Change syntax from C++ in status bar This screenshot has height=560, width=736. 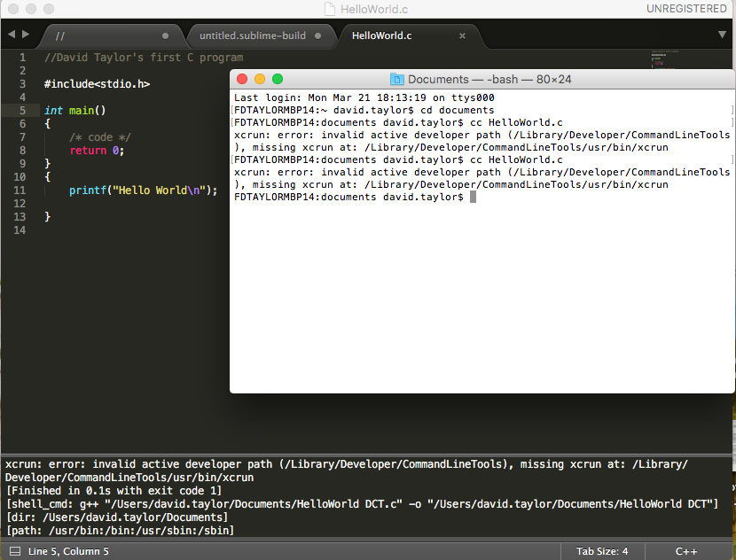click(x=685, y=551)
